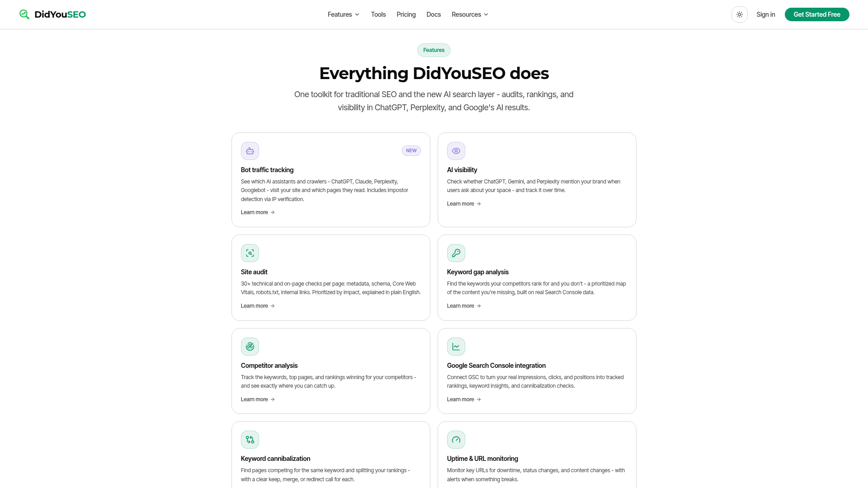The width and height of the screenshot is (868, 488).
Task: Expand the Resources dropdown in navigation
Action: [x=470, y=14]
